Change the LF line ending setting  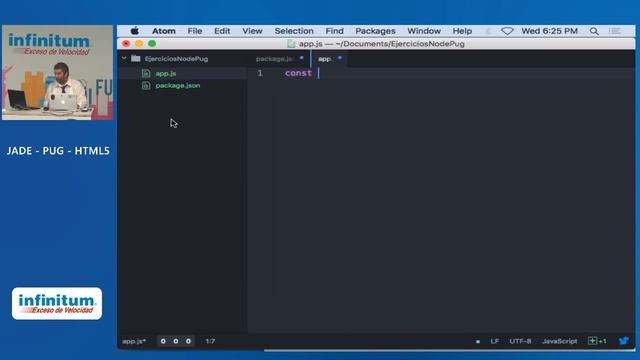(495, 341)
